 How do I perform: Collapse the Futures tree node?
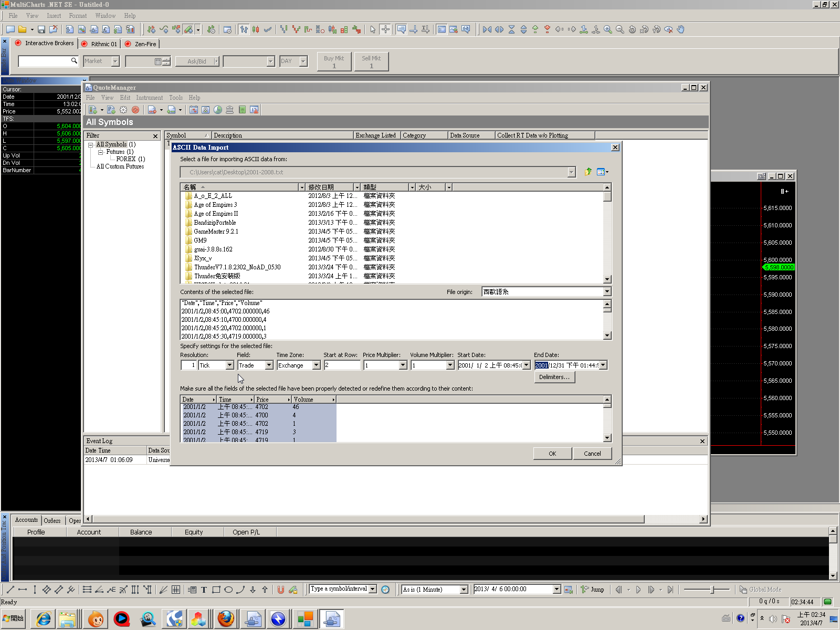pos(100,152)
